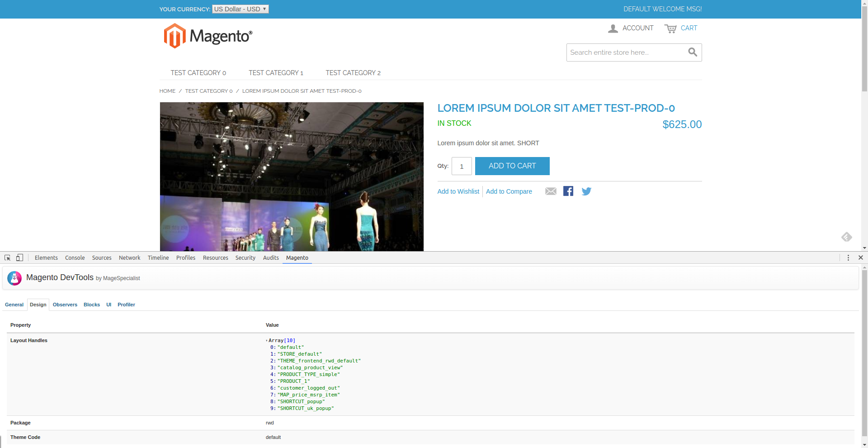868x448 pixels.
Task: Switch to Sources tab
Action: coord(102,257)
